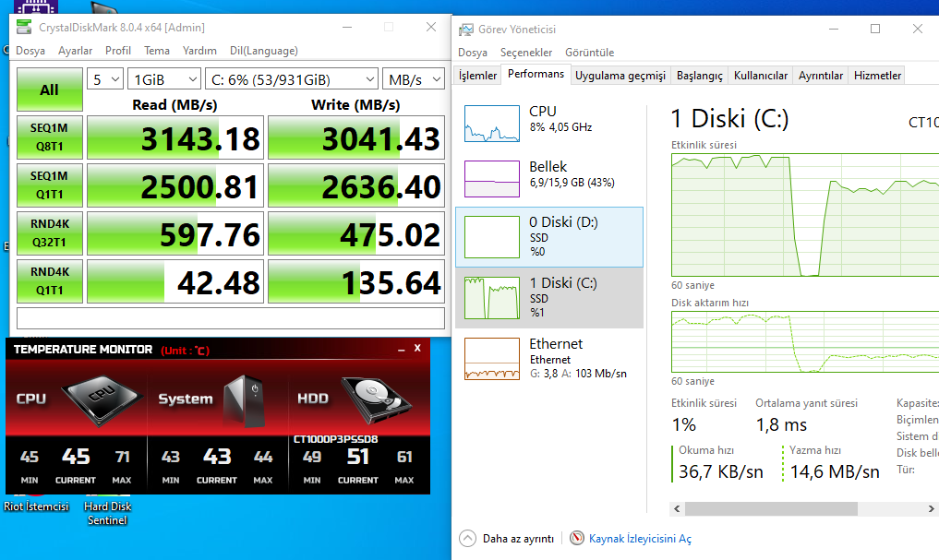The height and width of the screenshot is (560, 939).
Task: Click the Disk aktarım hızı graph
Action: (805, 341)
